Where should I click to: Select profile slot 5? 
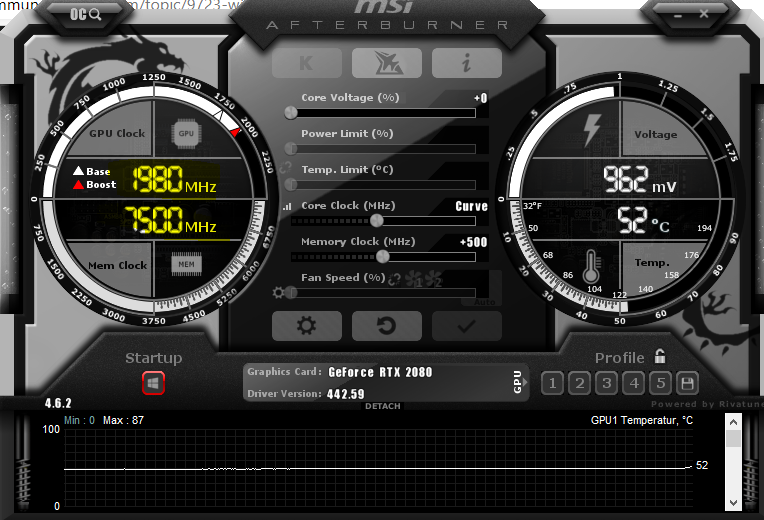tap(661, 383)
